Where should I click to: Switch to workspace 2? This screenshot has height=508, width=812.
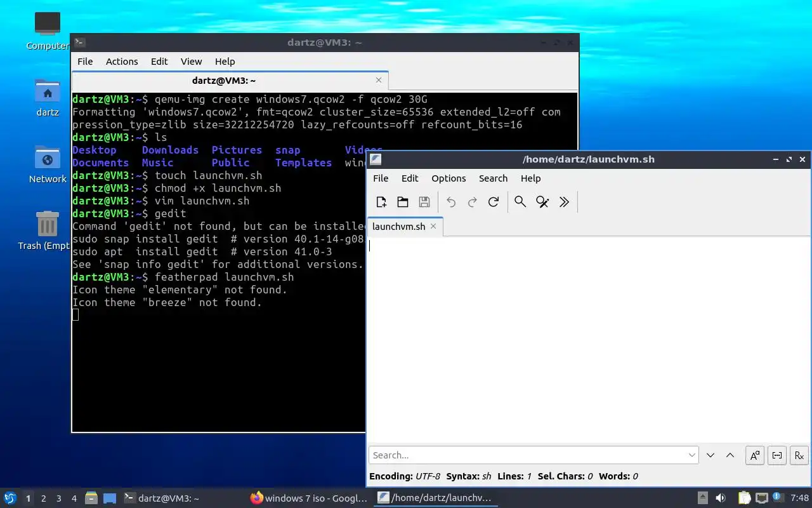pos(44,498)
